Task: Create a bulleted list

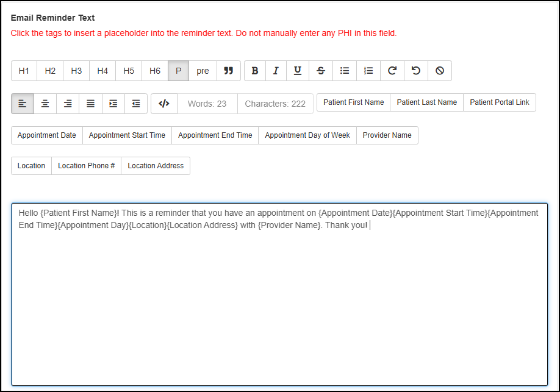Action: pos(344,70)
